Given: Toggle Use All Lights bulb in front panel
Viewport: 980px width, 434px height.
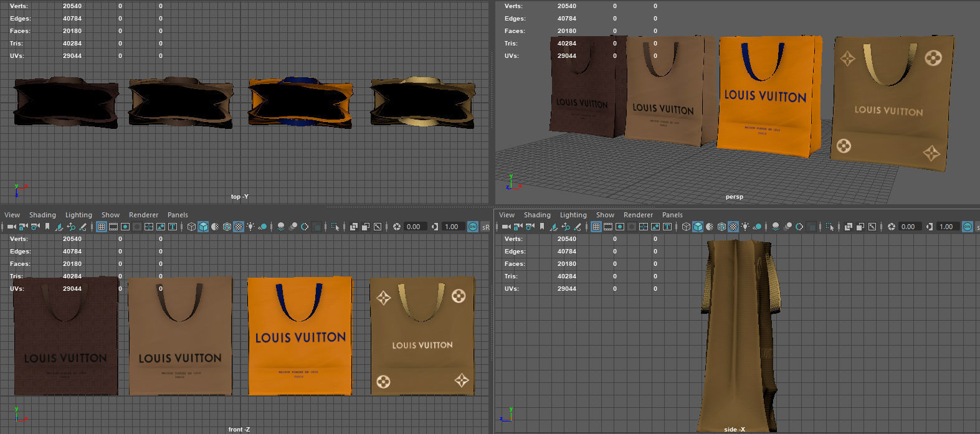Looking at the screenshot, I should [x=250, y=227].
